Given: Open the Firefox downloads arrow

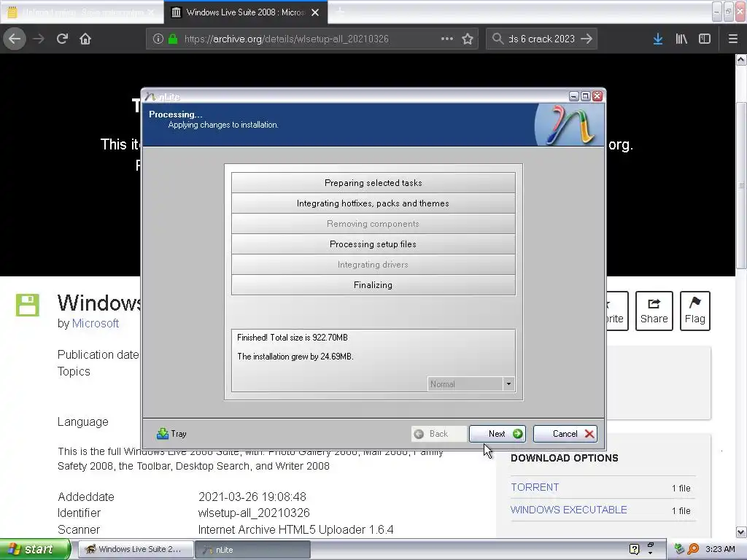Looking at the screenshot, I should click(658, 39).
